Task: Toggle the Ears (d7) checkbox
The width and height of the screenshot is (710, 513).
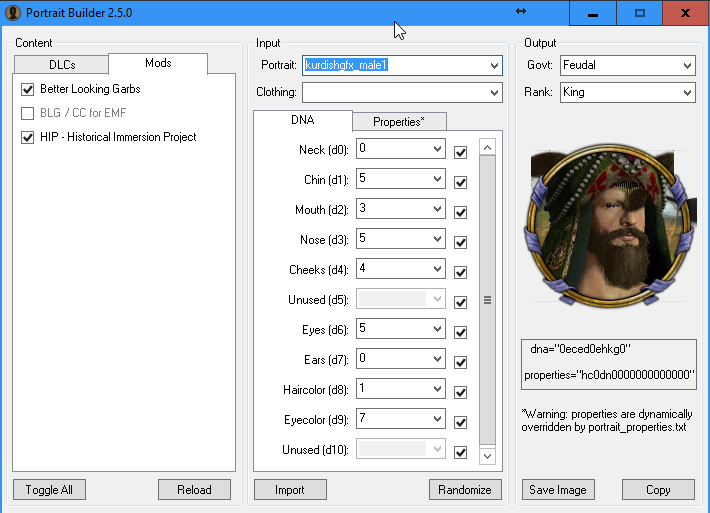Action: pyautogui.click(x=461, y=362)
